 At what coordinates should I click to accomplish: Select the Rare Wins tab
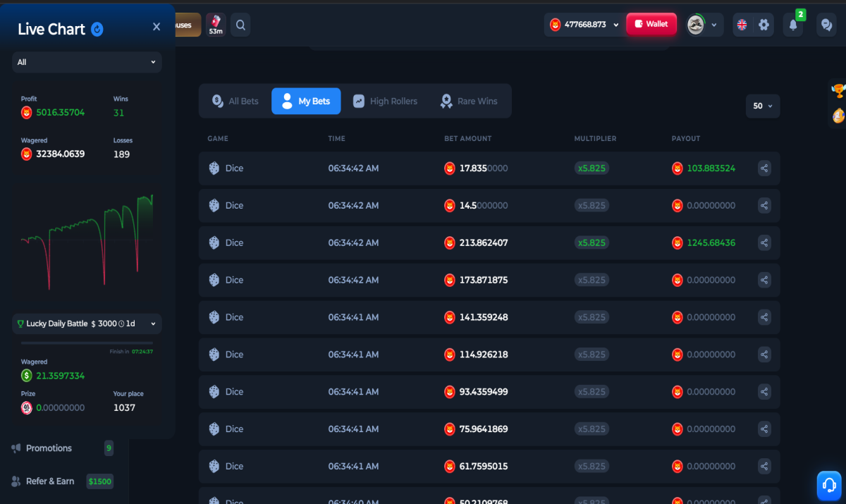(469, 101)
